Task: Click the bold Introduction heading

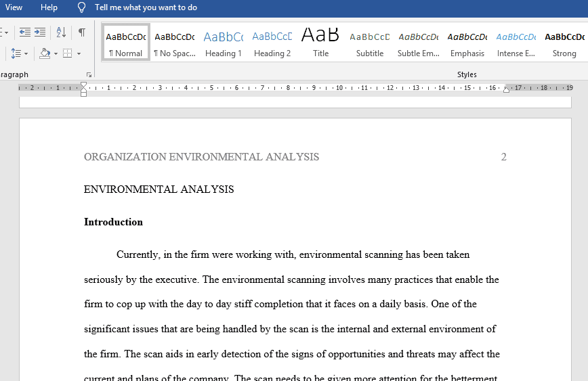Action: pyautogui.click(x=113, y=222)
